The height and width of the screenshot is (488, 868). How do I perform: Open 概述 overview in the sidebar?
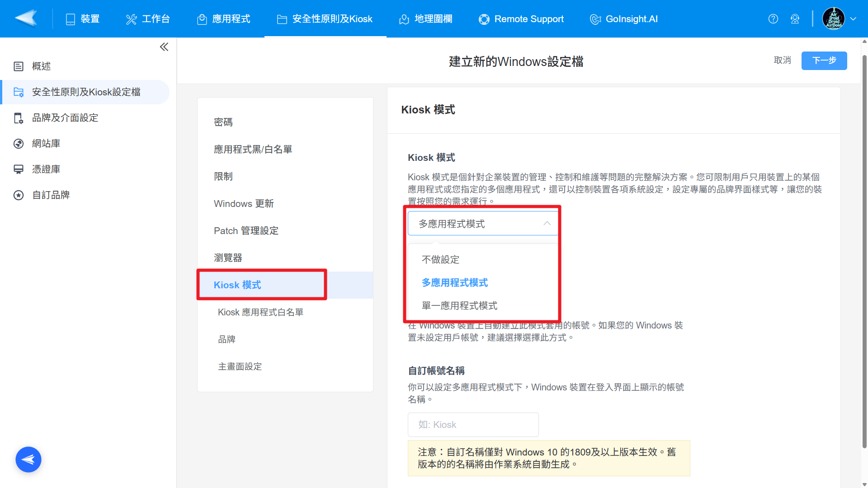pyautogui.click(x=41, y=66)
